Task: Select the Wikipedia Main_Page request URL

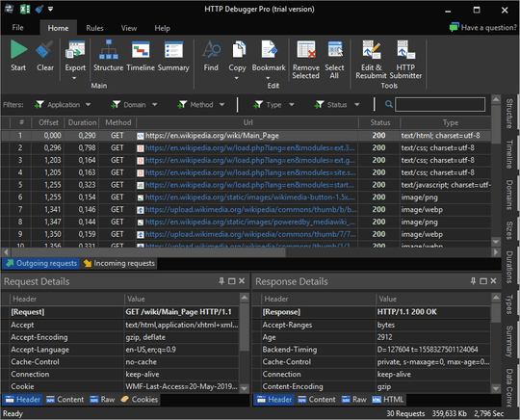Action: (212, 136)
